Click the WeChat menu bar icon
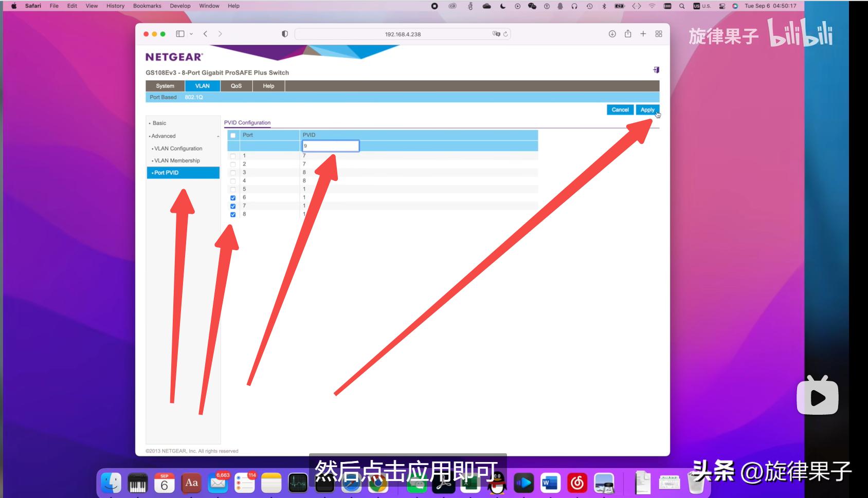This screenshot has height=498, width=868. click(x=532, y=6)
